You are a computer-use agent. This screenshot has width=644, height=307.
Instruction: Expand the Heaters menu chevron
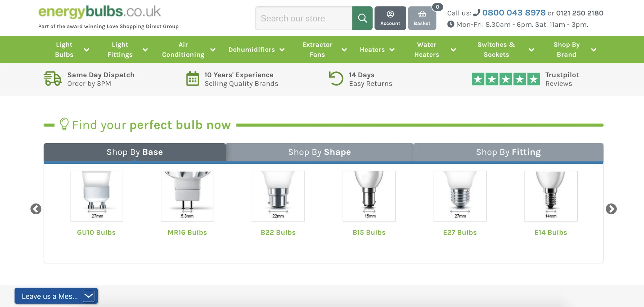392,50
